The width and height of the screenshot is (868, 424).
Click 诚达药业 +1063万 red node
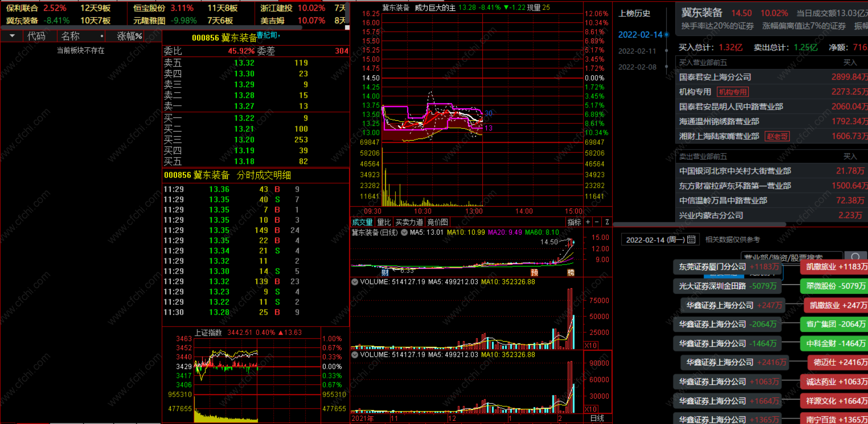(x=835, y=382)
